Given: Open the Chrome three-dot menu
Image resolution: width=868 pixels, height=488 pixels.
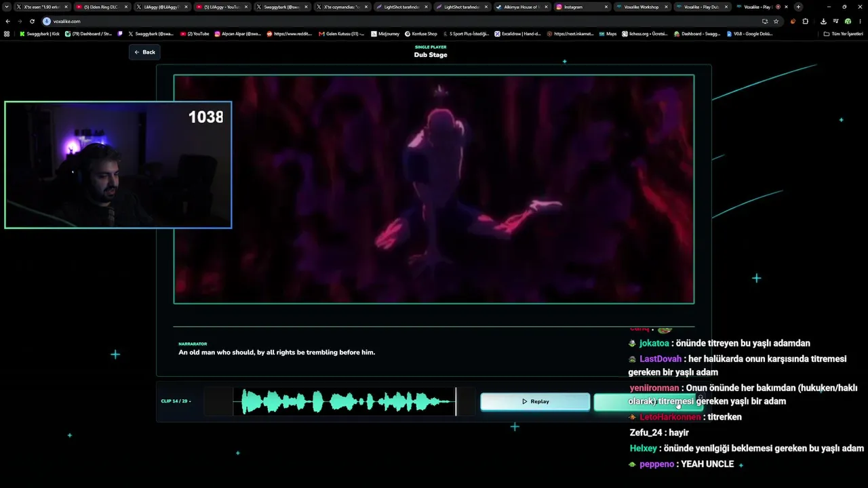Looking at the screenshot, I should click(x=860, y=21).
